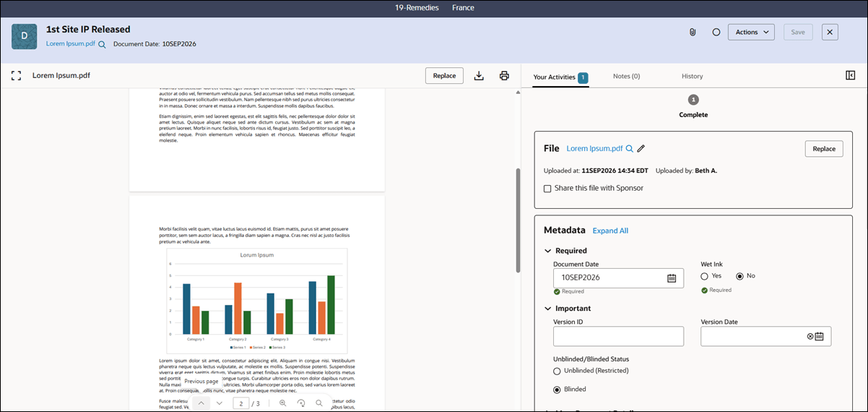The height and width of the screenshot is (412, 868).
Task: Click Replace button in the viewer toolbar
Action: coord(444,75)
